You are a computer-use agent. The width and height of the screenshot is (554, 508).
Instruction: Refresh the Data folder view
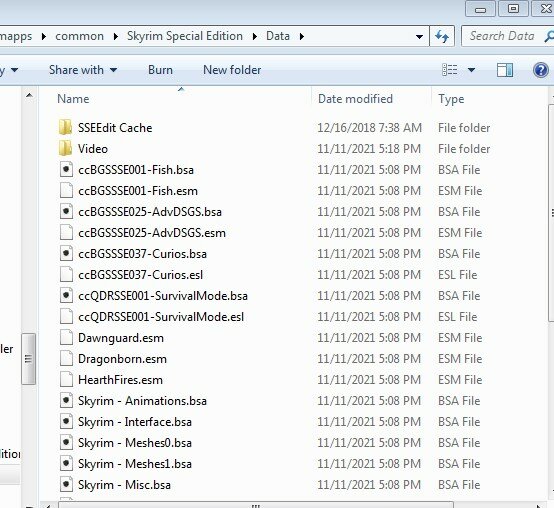[442, 36]
